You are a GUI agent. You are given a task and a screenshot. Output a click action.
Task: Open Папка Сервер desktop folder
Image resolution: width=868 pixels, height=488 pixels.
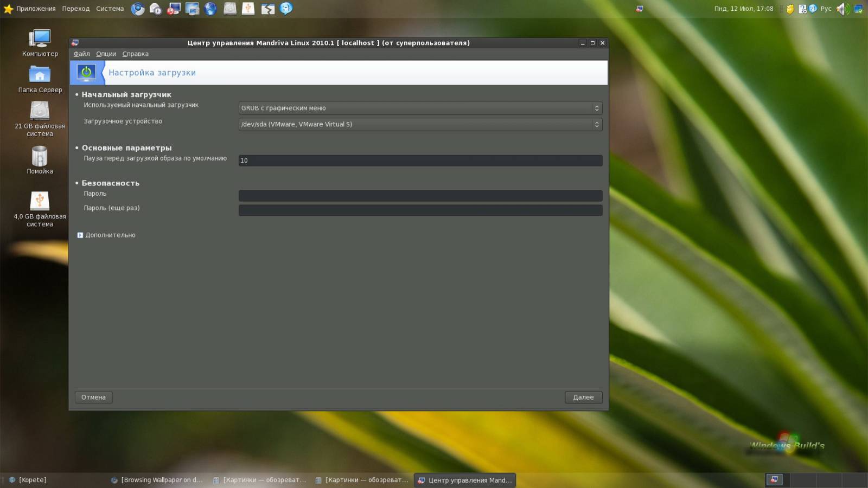(40, 79)
